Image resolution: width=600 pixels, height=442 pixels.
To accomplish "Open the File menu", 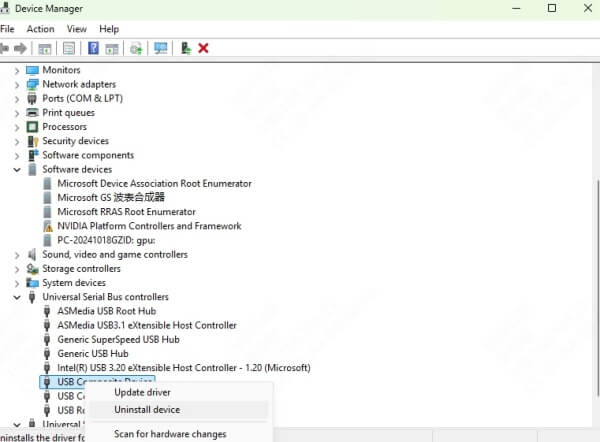I will pos(7,29).
